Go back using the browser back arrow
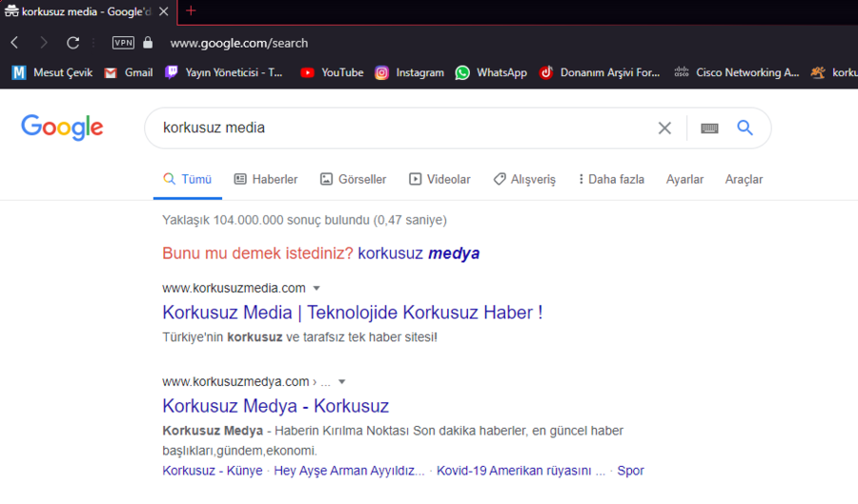 coord(14,43)
